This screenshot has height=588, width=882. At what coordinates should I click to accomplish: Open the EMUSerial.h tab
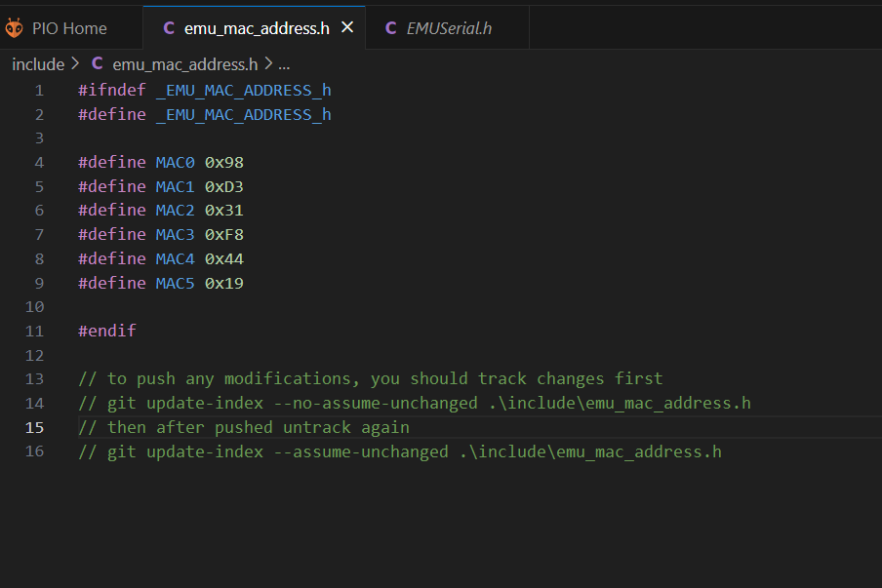tap(449, 28)
